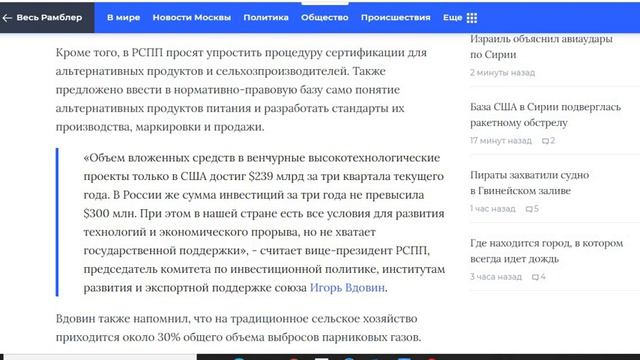The image size is (640, 360).
Task: Click the text "17 минут назад"
Action: 500,140
